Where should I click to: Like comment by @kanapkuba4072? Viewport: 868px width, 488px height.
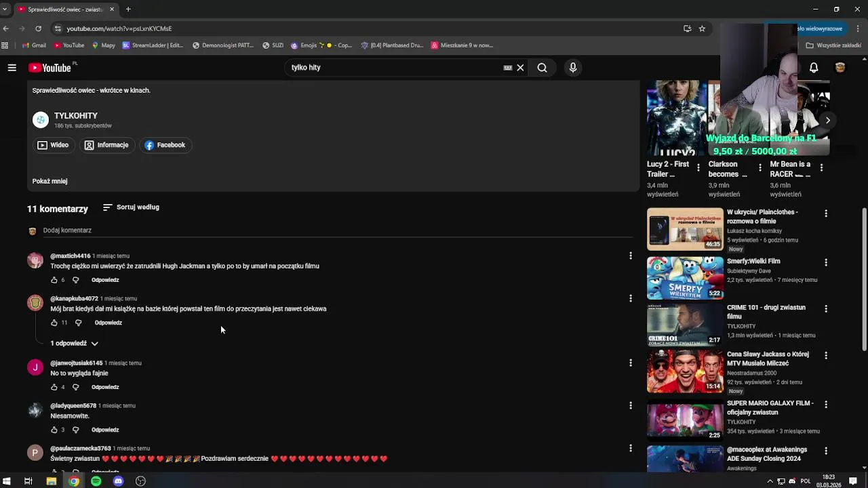(54, 323)
